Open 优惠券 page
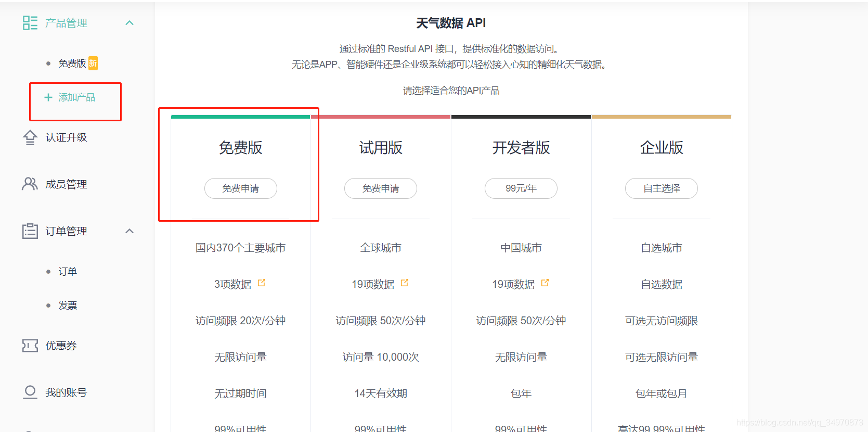This screenshot has height=432, width=868. click(x=61, y=346)
